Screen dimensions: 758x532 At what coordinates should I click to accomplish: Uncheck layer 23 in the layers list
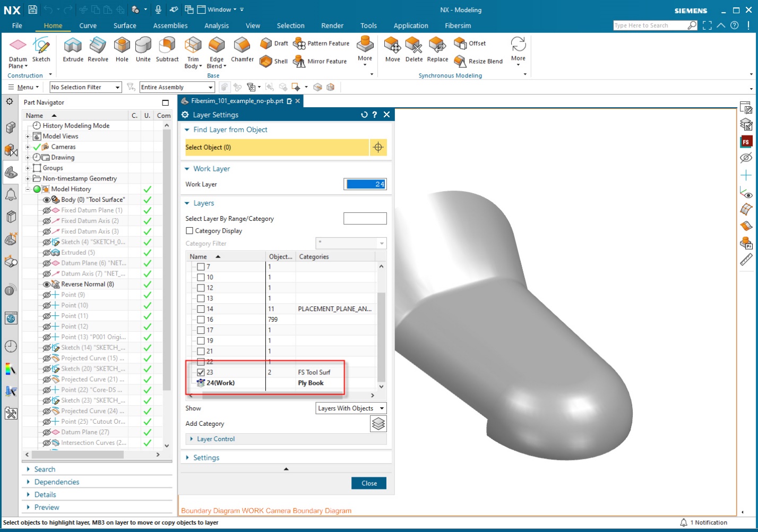point(201,372)
